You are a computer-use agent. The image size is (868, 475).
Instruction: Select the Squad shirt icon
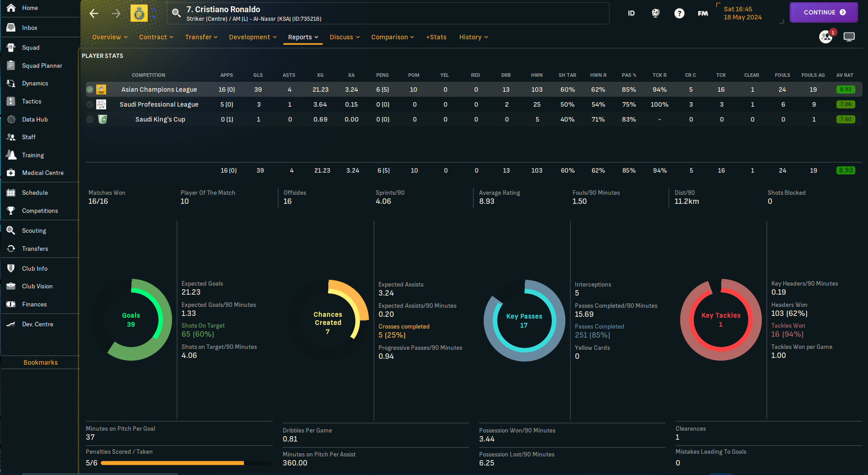click(11, 47)
